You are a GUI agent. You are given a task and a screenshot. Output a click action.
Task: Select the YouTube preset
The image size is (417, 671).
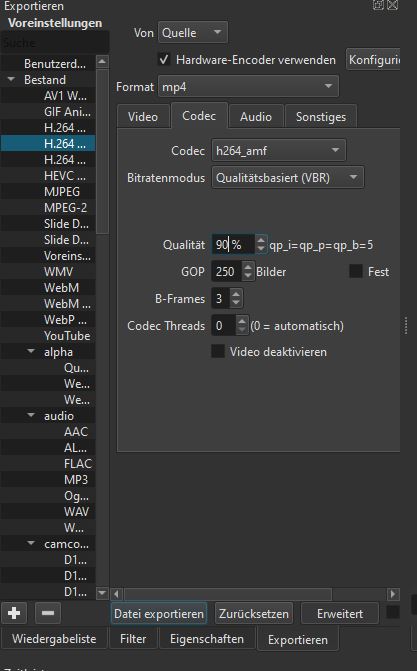[48, 336]
